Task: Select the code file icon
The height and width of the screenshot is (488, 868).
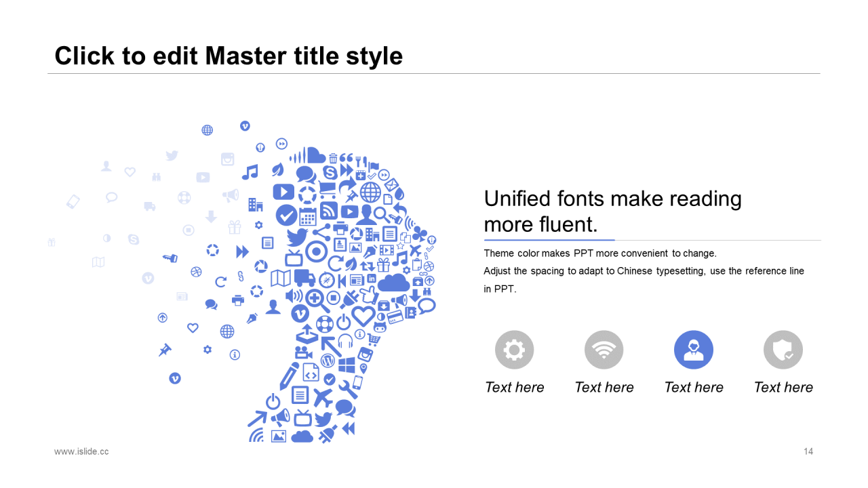Action: [311, 372]
